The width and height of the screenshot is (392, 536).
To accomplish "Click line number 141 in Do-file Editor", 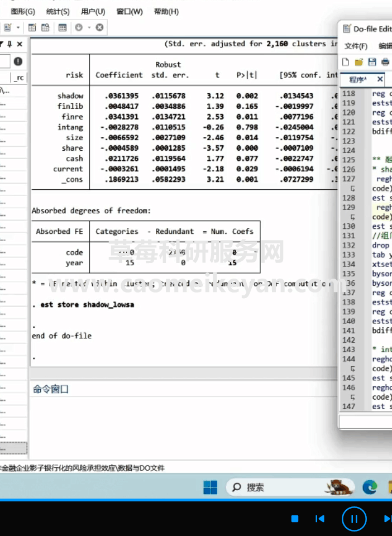I will point(348,331).
